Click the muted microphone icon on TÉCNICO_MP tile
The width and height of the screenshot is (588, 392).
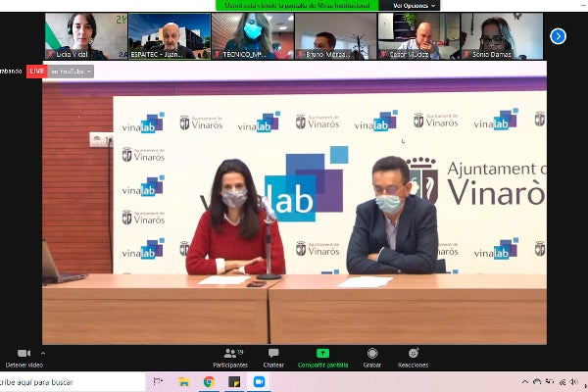point(218,55)
